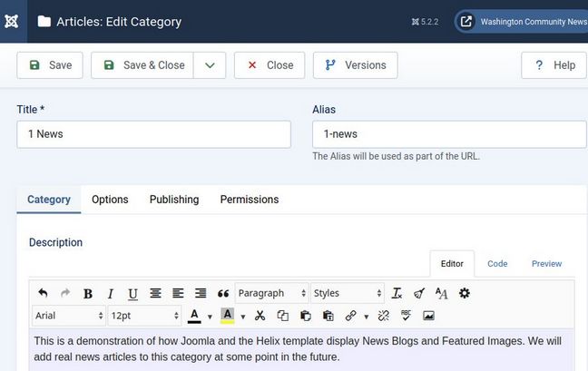Click the spellcheck icon

tap(406, 316)
